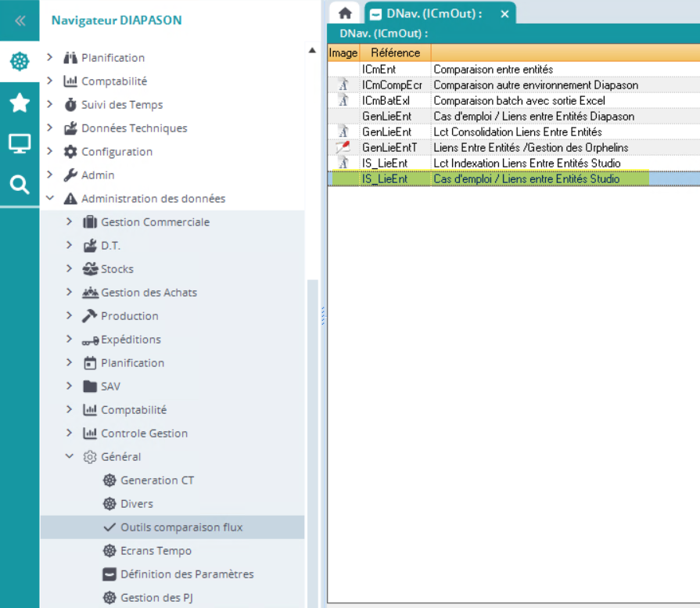Close the DNav. (ICmOut) tab
700x608 pixels.
pos(504,14)
